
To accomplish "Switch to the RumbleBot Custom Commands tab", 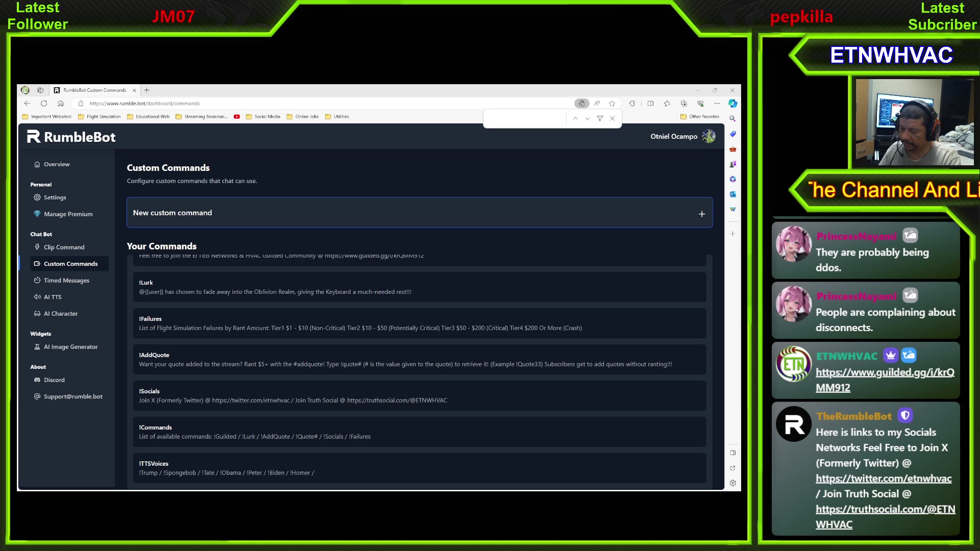I will click(94, 90).
